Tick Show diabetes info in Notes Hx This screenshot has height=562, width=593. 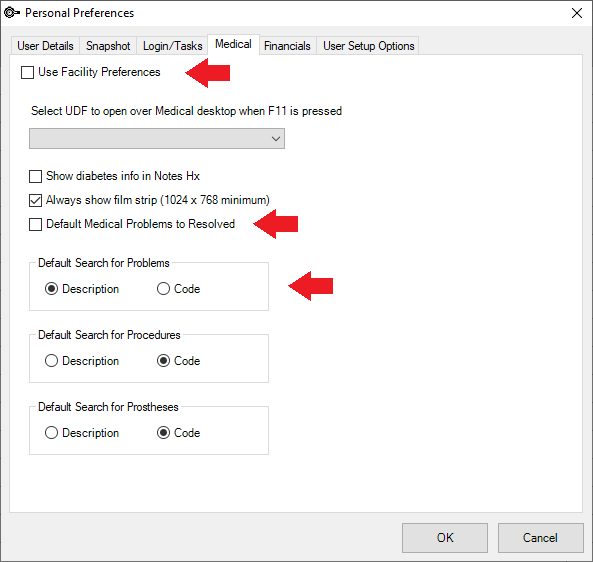(36, 176)
